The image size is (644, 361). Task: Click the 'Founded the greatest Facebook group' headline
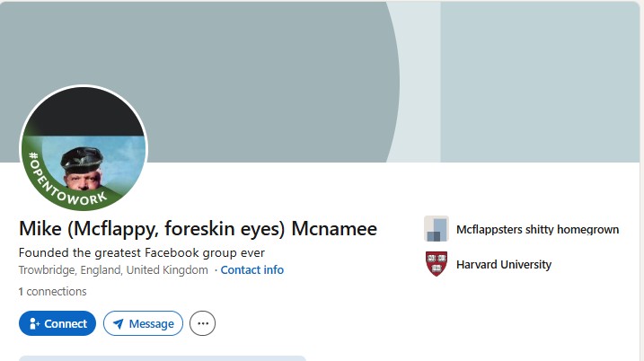click(x=141, y=252)
